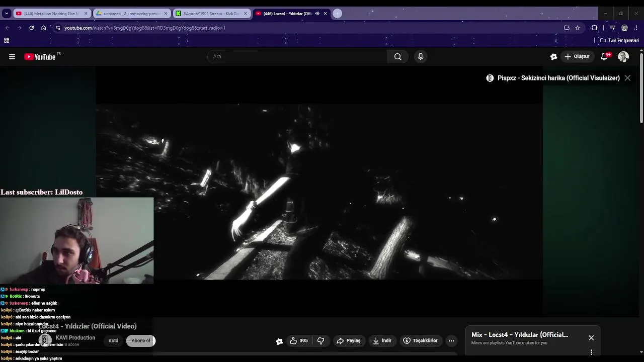This screenshot has width=644, height=362.
Task: Click in the Ara search field
Action: click(297, 57)
